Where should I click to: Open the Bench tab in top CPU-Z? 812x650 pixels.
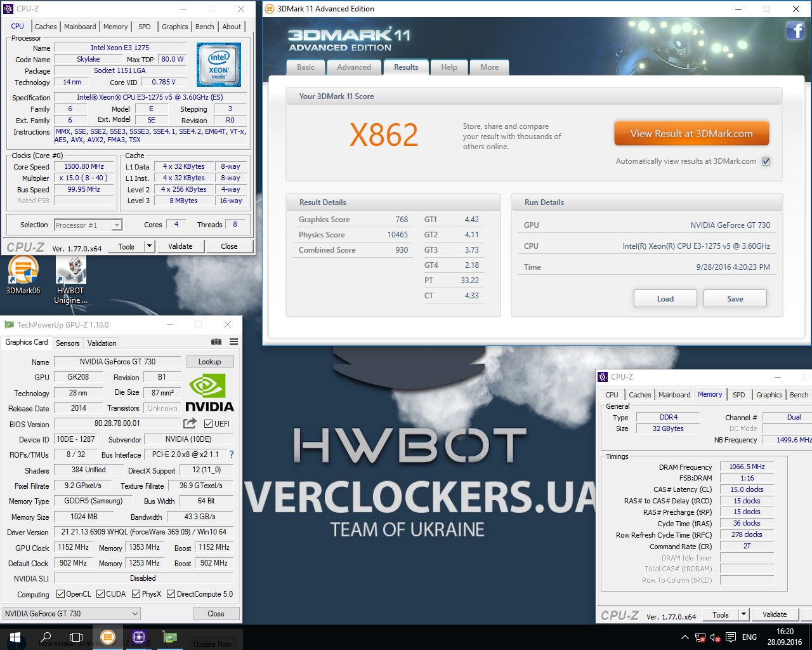(x=204, y=27)
